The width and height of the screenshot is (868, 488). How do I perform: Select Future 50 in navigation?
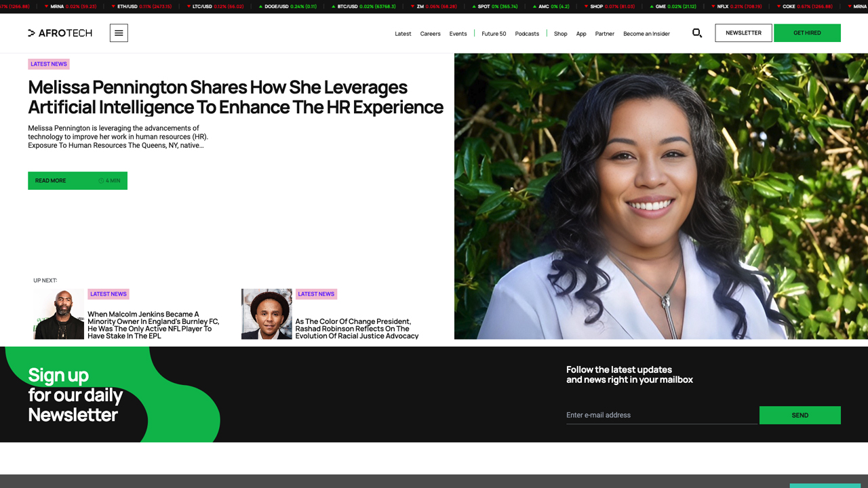pos(494,34)
